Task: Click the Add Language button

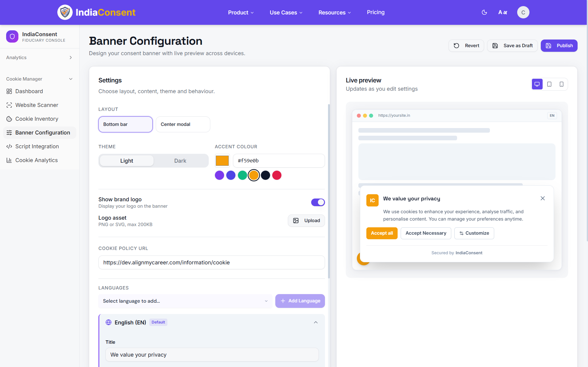Action: pyautogui.click(x=300, y=301)
